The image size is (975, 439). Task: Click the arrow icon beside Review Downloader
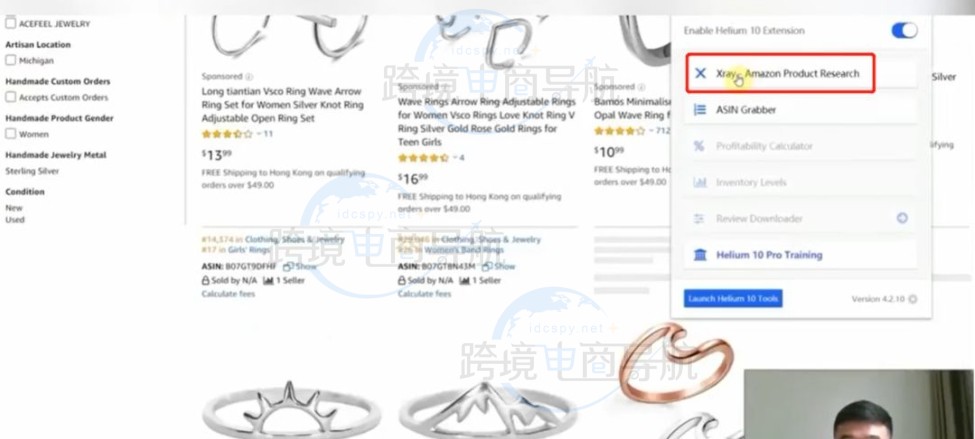(x=902, y=218)
